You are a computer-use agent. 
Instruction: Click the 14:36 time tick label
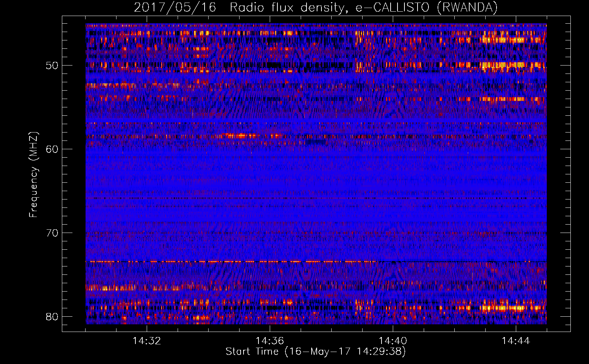tap(270, 341)
